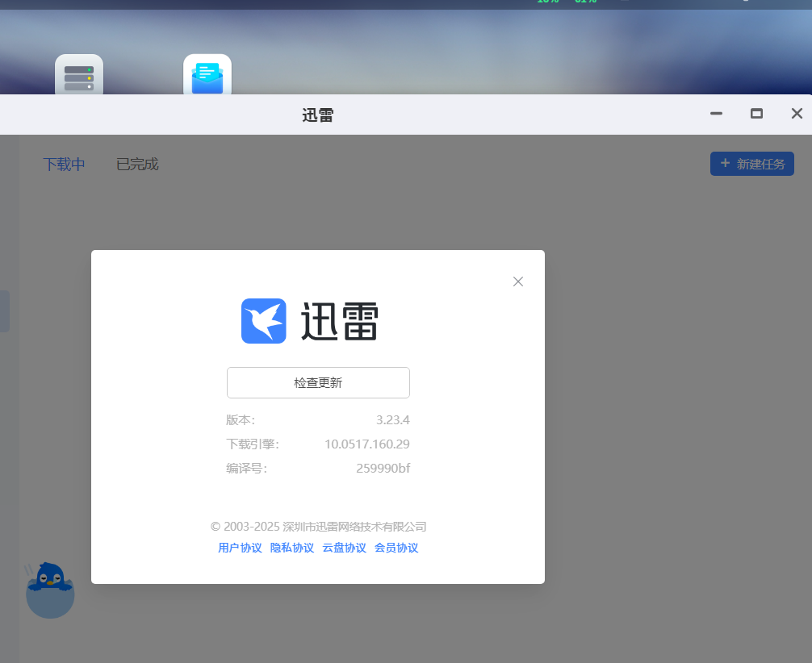This screenshot has width=812, height=663.
Task: Close the 迅雷 window
Action: pos(797,114)
